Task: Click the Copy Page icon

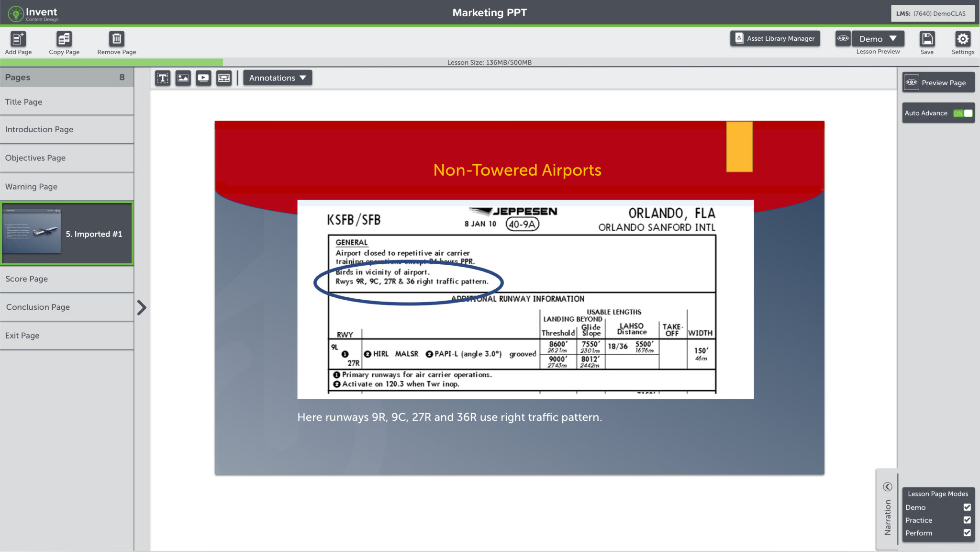Action: [64, 39]
